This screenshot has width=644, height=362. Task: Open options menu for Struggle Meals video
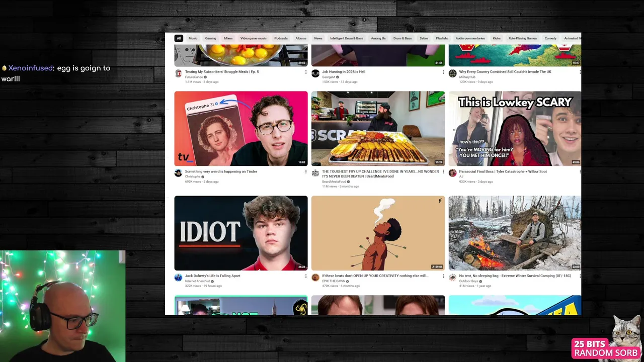pos(305,72)
